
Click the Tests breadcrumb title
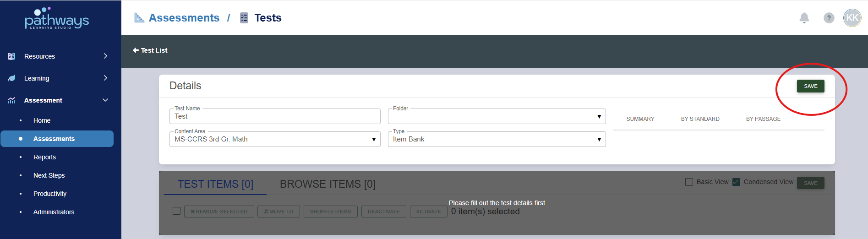tap(268, 18)
